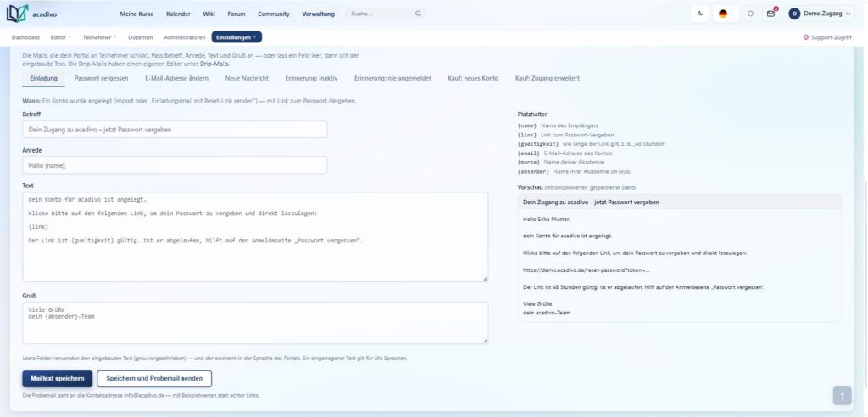Open Meine Kurse in the top navigation
Screen dimensions: 868x417
click(x=136, y=14)
